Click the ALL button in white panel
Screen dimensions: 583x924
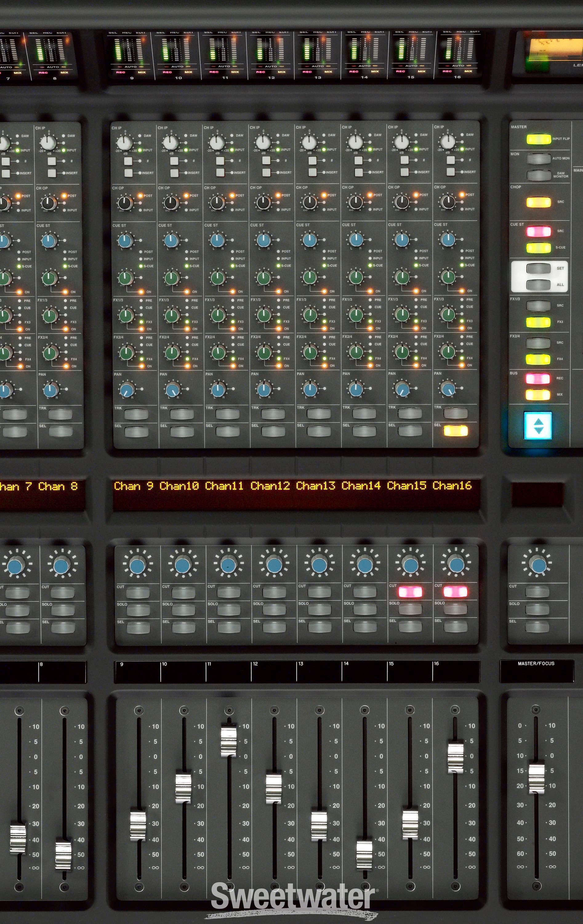point(538,285)
